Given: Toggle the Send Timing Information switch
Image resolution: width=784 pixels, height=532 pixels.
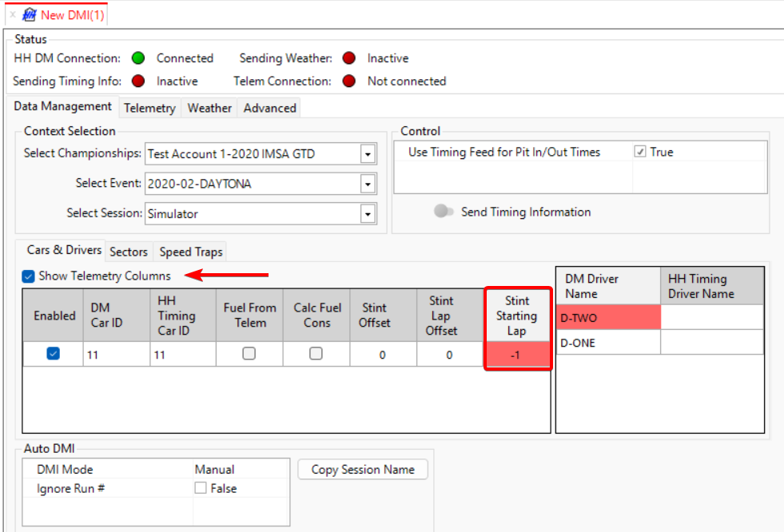Looking at the screenshot, I should pyautogui.click(x=444, y=212).
